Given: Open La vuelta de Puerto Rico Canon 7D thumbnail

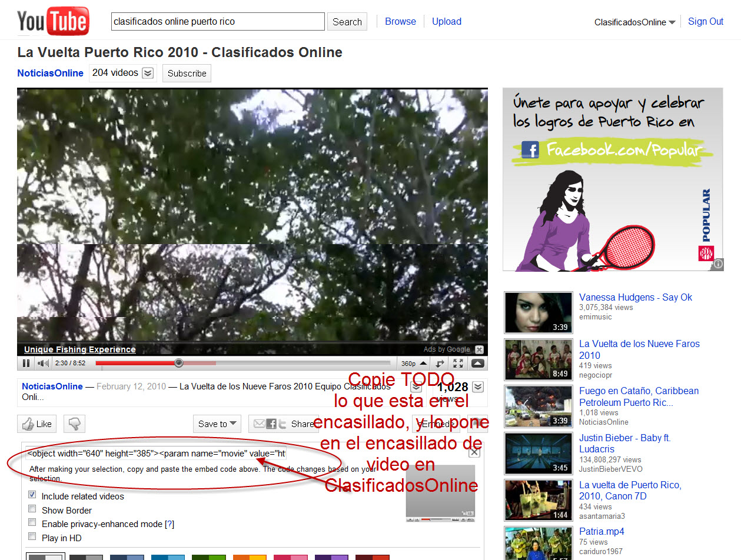Looking at the screenshot, I should (539, 501).
